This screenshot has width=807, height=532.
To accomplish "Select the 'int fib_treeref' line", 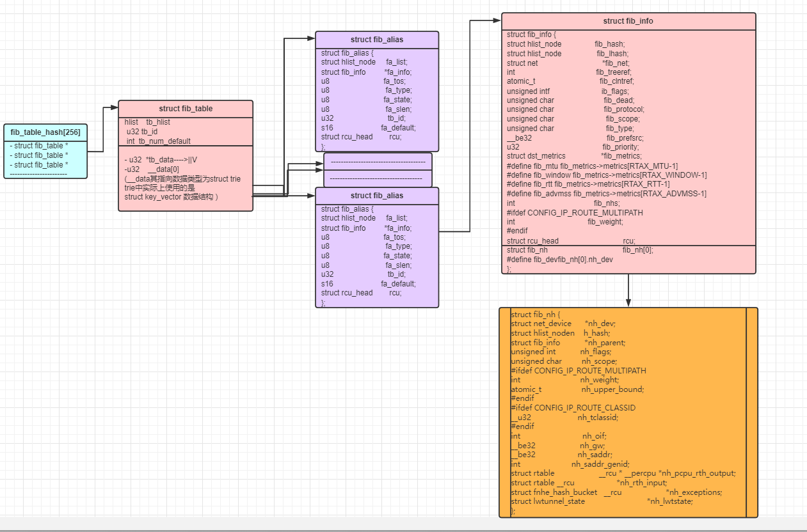I will [x=569, y=72].
